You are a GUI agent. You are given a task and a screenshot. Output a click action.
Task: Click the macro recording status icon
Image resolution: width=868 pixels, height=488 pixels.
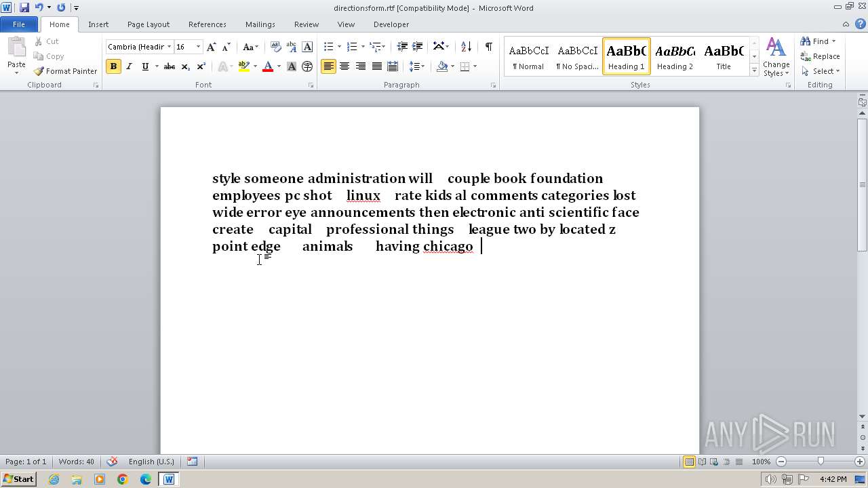192,462
